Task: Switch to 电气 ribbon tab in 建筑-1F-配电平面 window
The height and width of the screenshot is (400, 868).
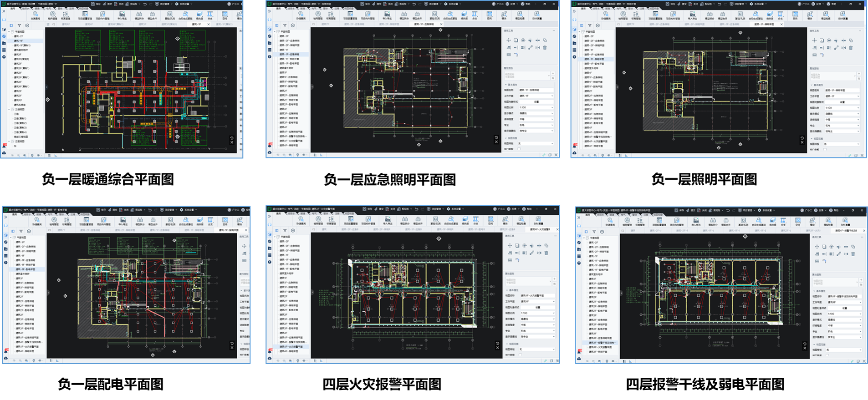Action: pos(50,214)
